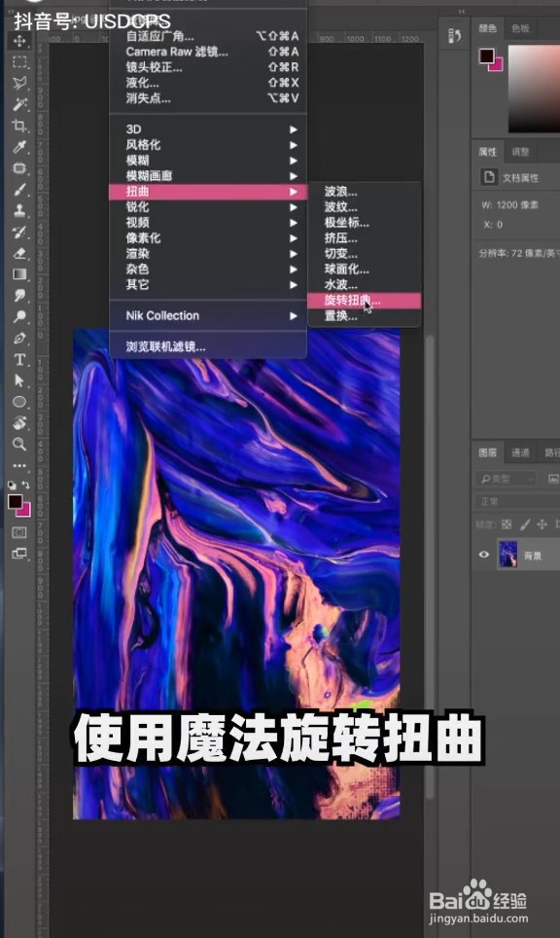560x938 pixels.
Task: Select the Pen tool
Action: [x=19, y=338]
